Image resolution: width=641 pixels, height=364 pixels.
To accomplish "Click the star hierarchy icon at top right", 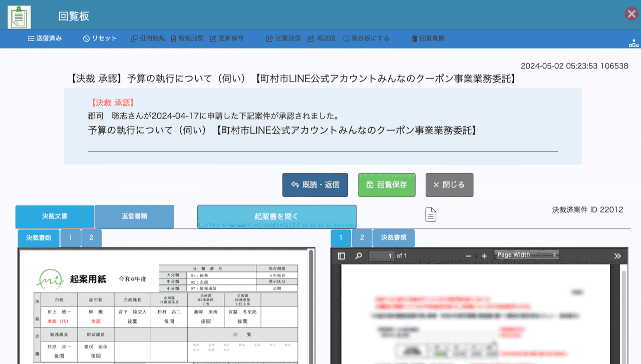I will [x=633, y=43].
